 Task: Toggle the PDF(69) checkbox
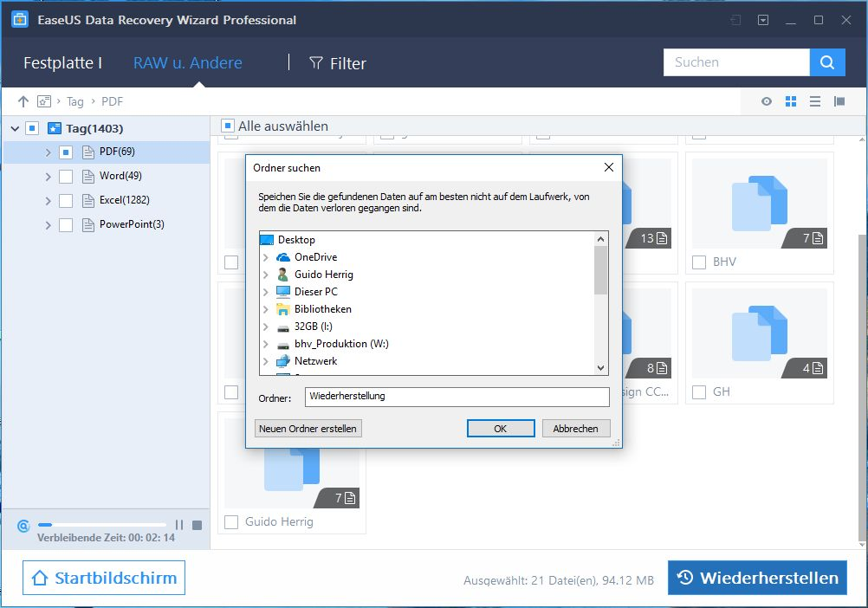(x=66, y=152)
